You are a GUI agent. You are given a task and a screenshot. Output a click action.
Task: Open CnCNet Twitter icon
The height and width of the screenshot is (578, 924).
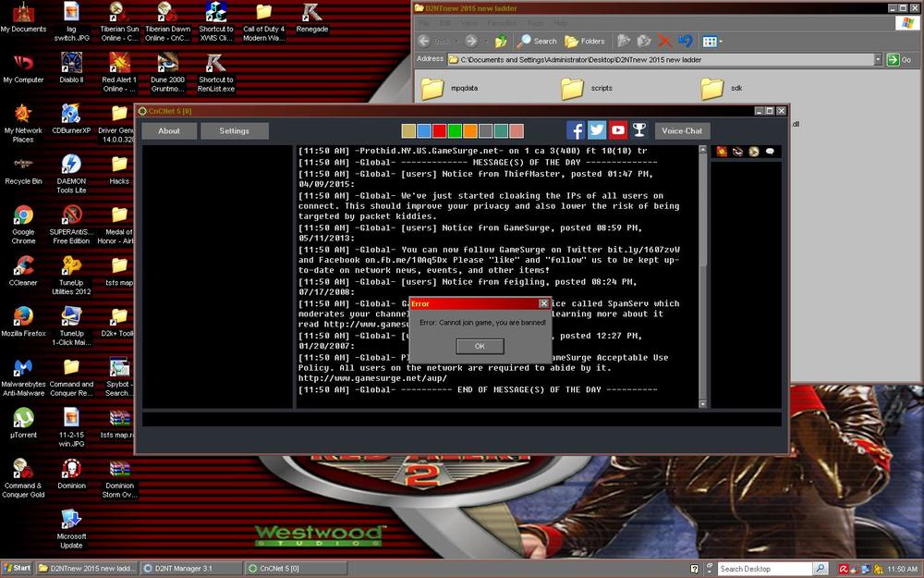click(596, 130)
